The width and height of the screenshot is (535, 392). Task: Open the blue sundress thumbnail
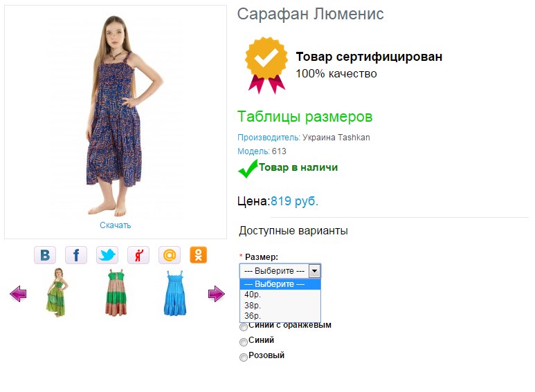click(174, 293)
